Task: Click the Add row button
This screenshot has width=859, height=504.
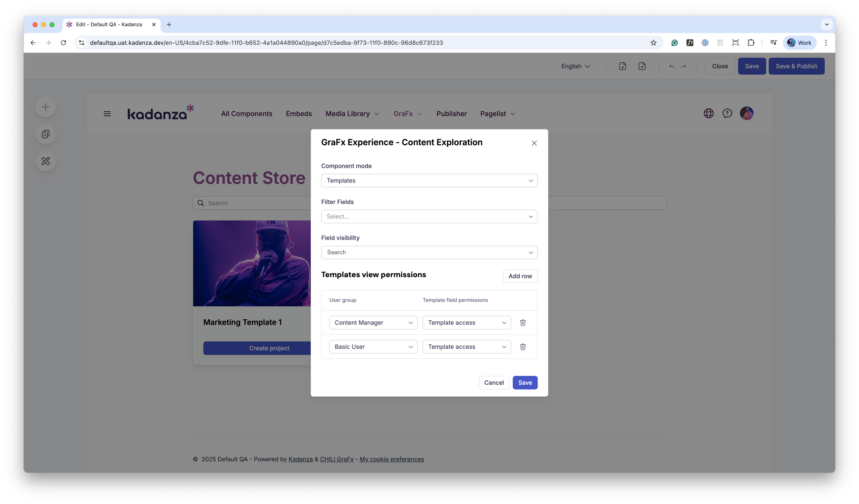Action: [520, 276]
